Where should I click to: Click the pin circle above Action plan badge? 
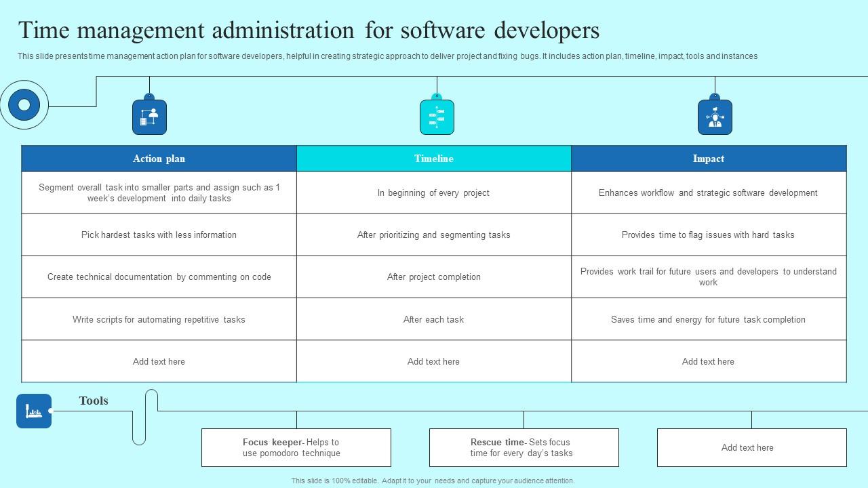tap(149, 96)
